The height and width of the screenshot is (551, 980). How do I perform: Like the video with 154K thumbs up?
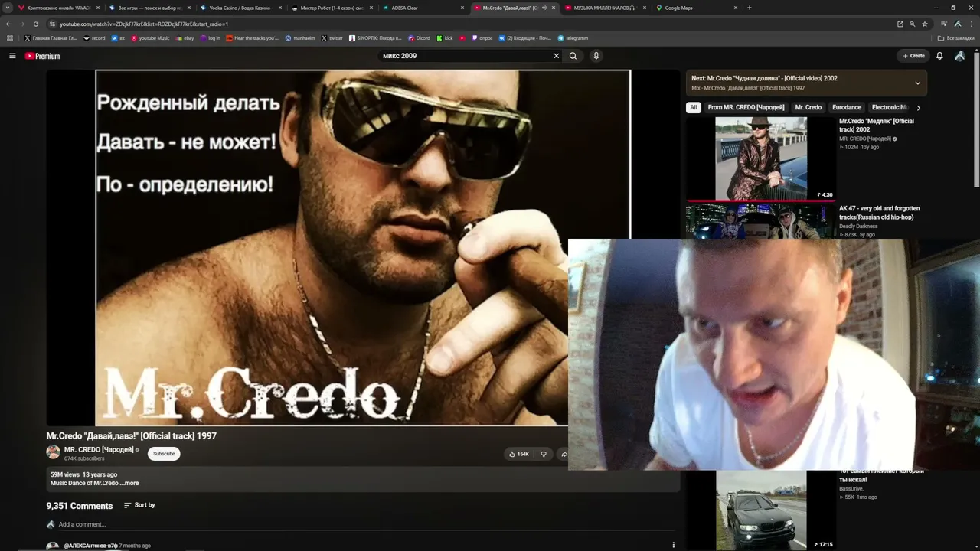(x=519, y=454)
